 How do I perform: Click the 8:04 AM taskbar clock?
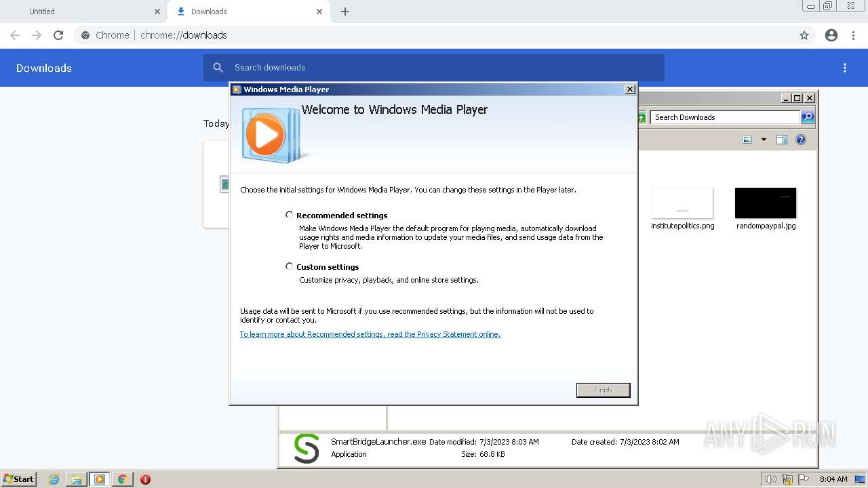[x=833, y=479]
